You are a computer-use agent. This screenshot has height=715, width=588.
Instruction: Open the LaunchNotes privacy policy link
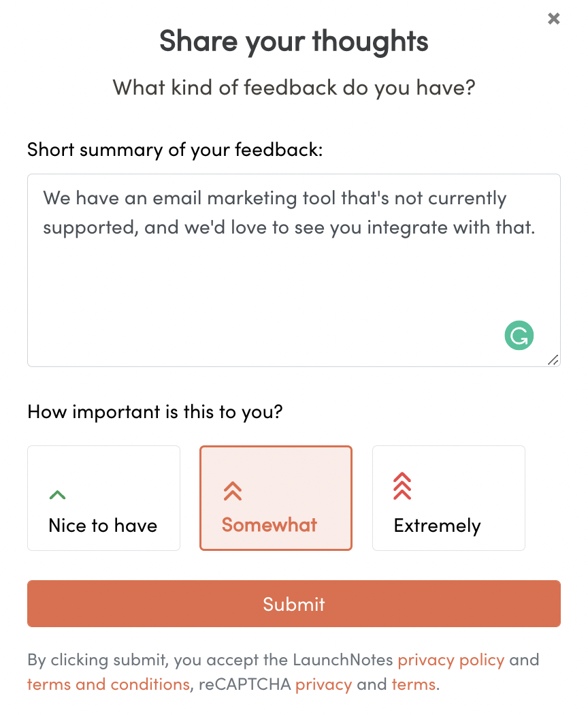[451, 660]
